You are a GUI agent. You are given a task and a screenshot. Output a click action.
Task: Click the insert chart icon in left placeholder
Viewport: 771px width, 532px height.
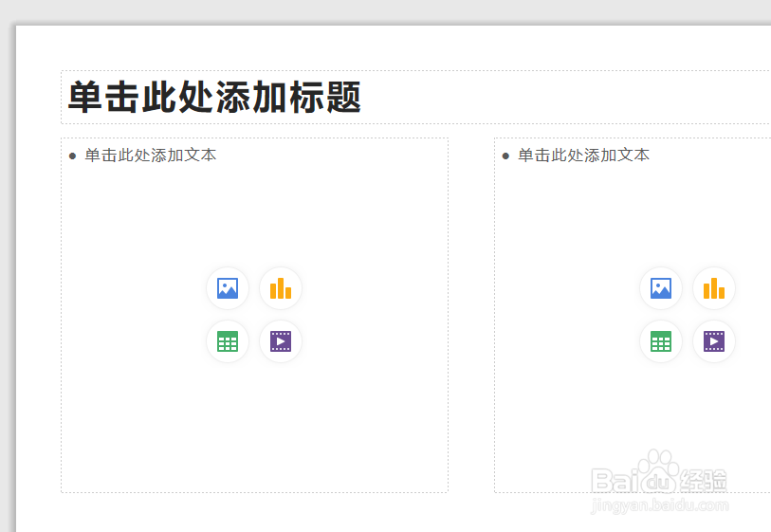pos(281,288)
